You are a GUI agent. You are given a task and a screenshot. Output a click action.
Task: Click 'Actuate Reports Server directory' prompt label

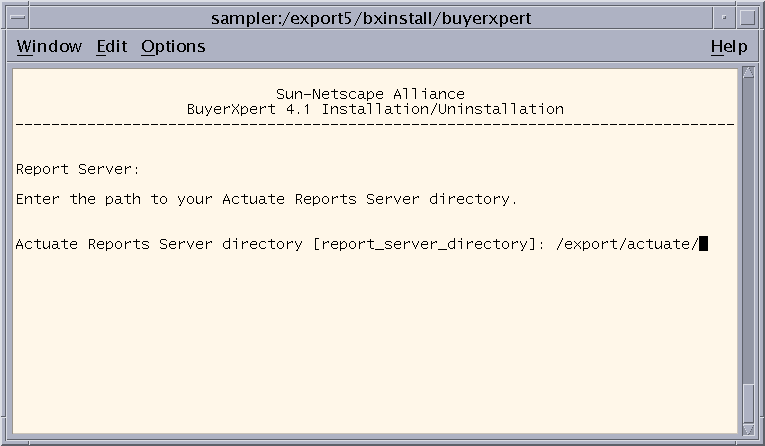(159, 243)
